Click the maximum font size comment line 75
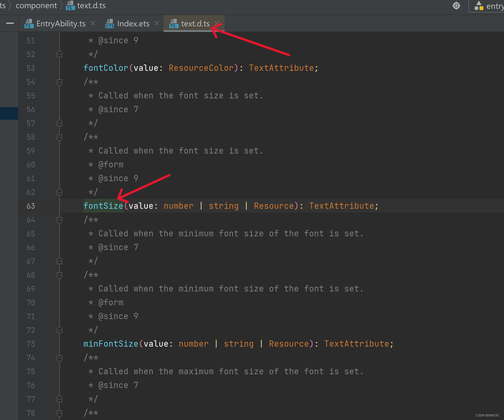 (x=226, y=371)
